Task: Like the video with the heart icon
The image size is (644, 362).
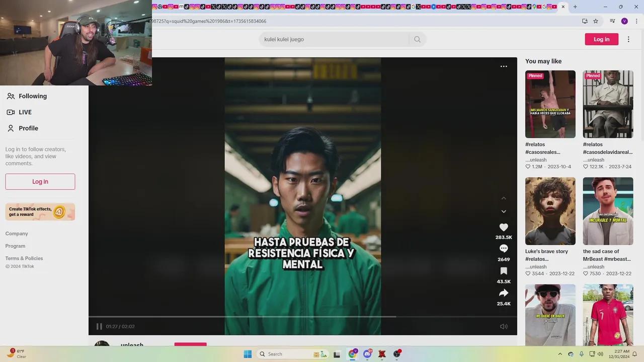Action: [x=504, y=227]
